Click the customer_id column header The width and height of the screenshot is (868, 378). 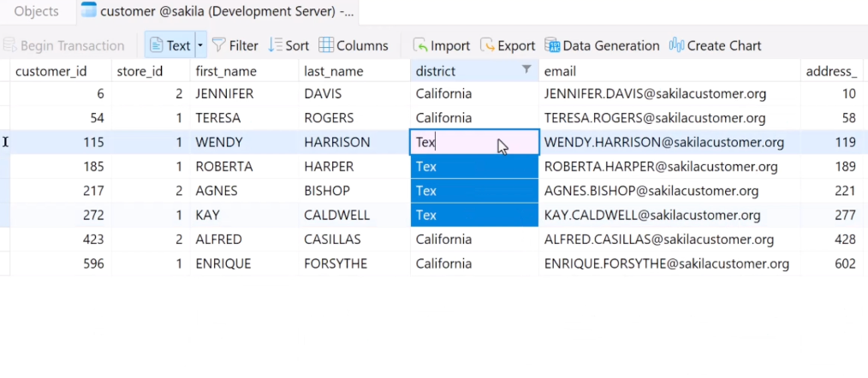tap(51, 71)
